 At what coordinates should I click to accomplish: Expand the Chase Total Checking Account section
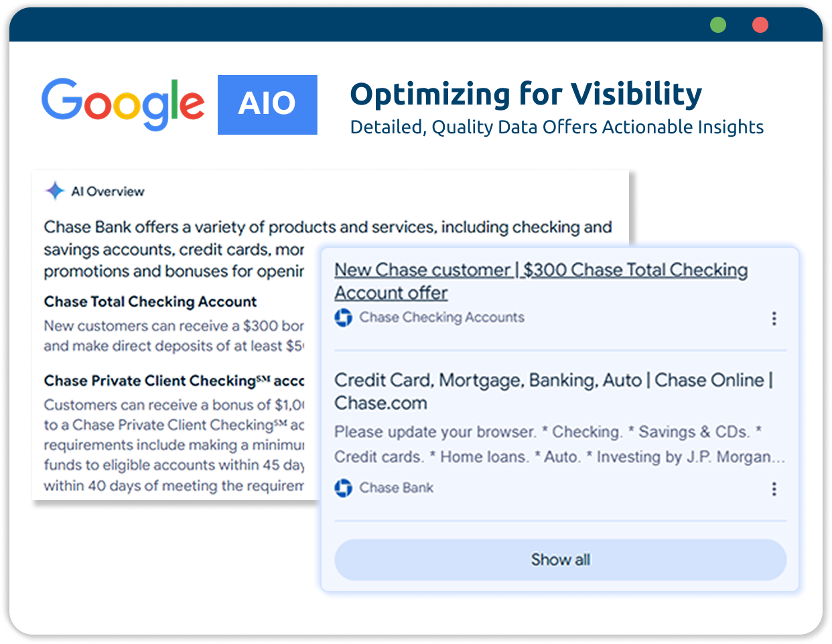pos(149,302)
